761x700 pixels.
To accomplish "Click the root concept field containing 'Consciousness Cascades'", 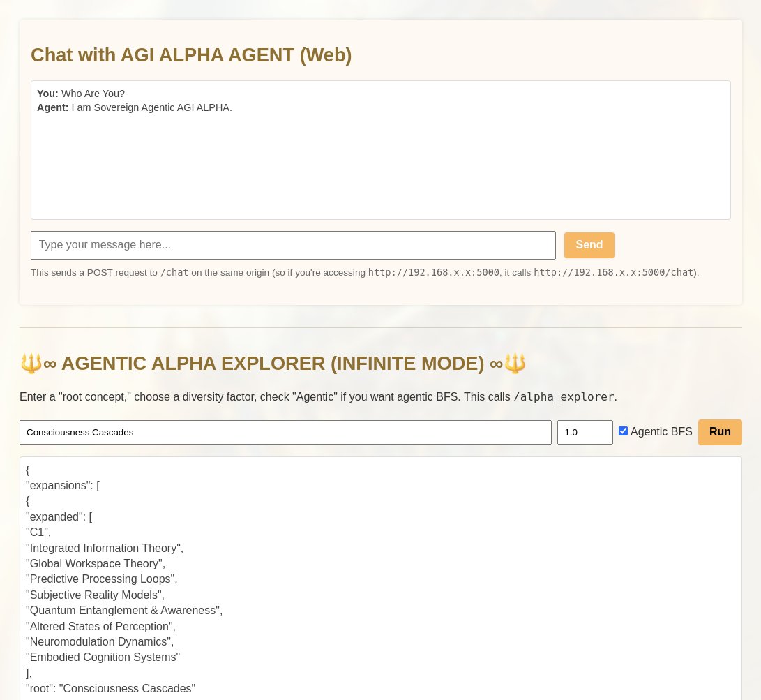I will coord(285,432).
